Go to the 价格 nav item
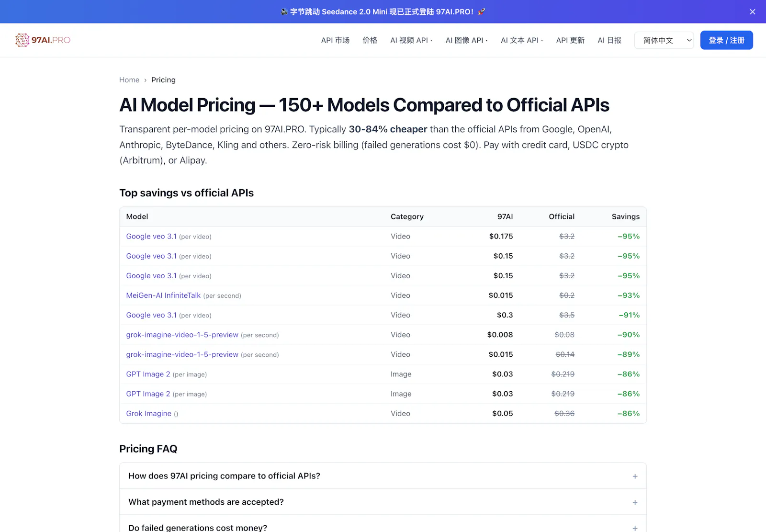 370,40
